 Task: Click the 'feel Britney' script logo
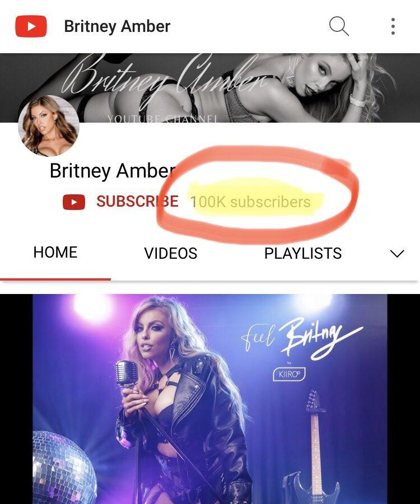[302, 338]
